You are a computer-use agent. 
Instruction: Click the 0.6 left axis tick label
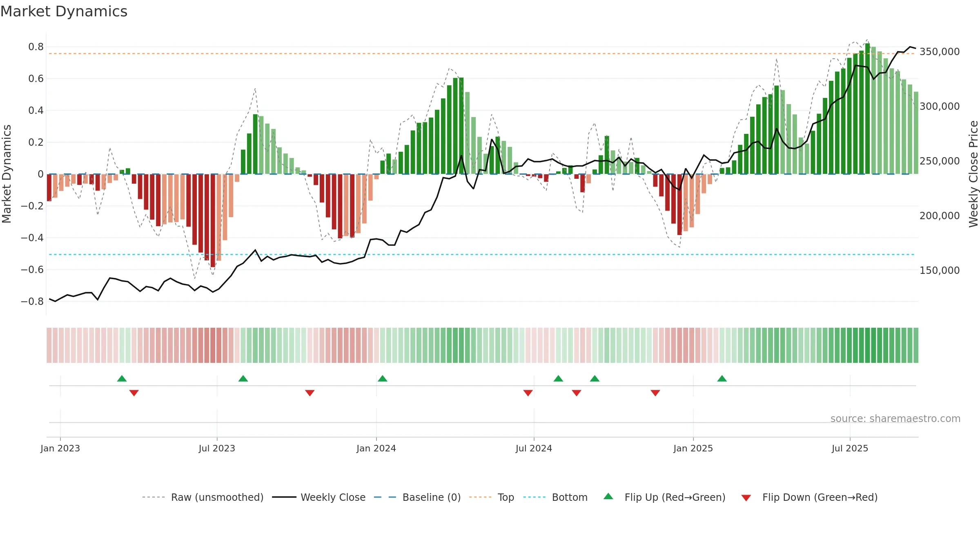tap(36, 79)
